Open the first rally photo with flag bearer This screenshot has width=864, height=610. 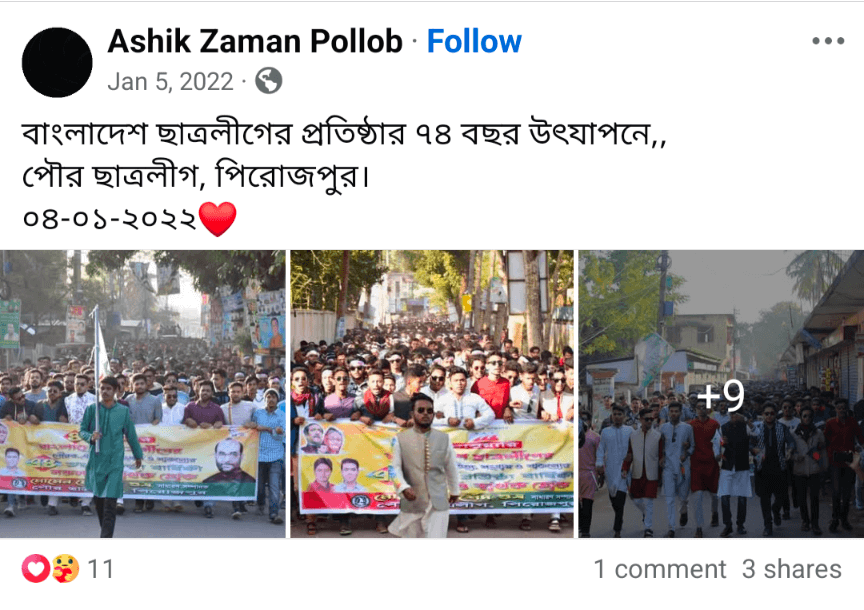143,393
